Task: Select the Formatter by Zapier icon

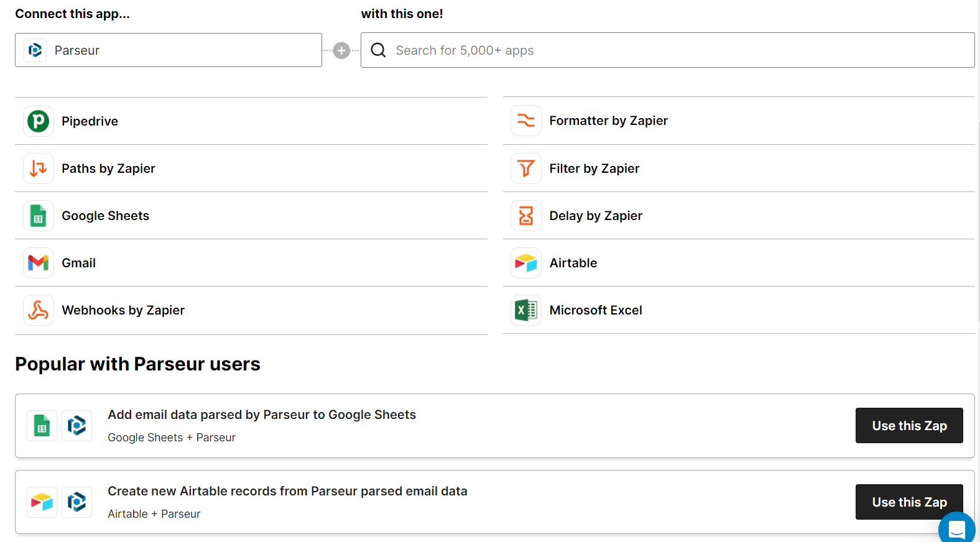Action: point(525,121)
